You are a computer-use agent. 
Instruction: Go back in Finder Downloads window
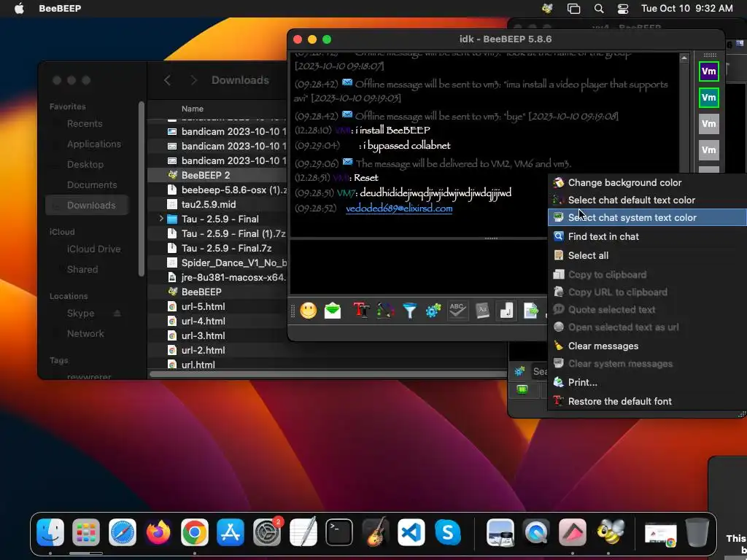[x=167, y=80]
